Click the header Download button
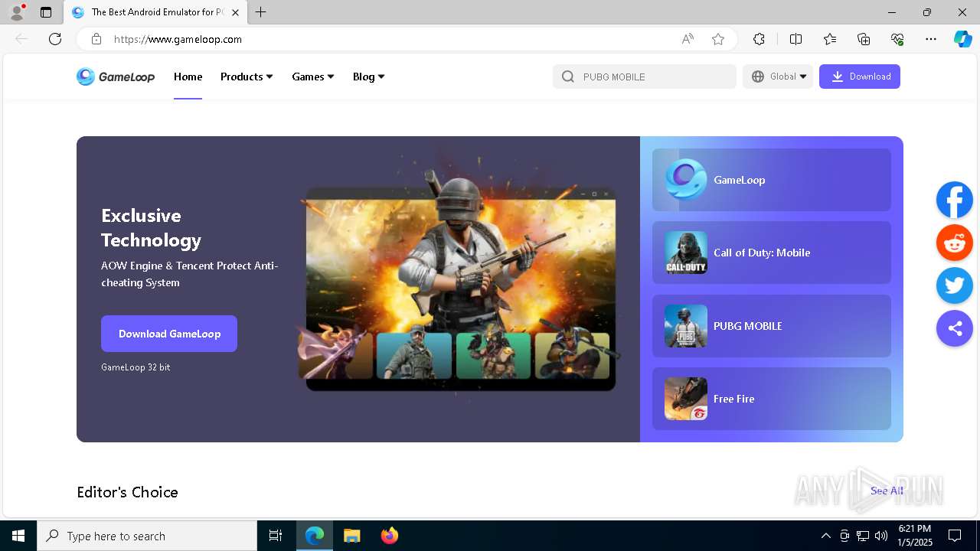980x551 pixels. tap(860, 77)
